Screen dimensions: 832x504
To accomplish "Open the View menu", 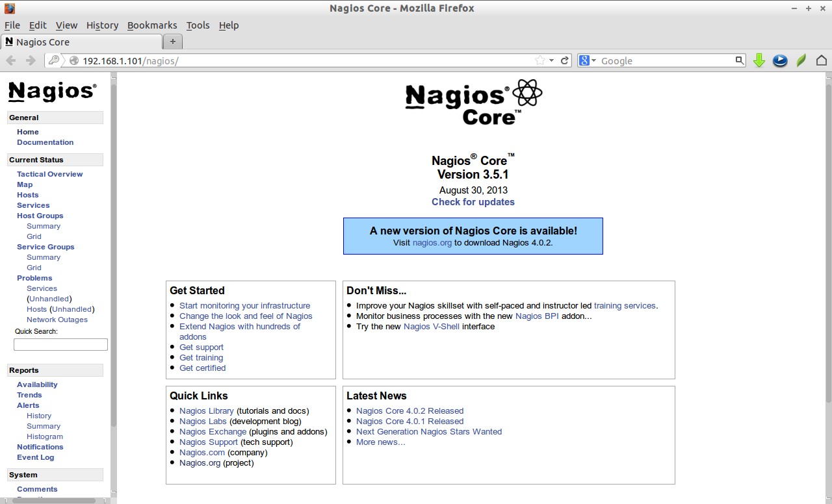I will point(66,25).
